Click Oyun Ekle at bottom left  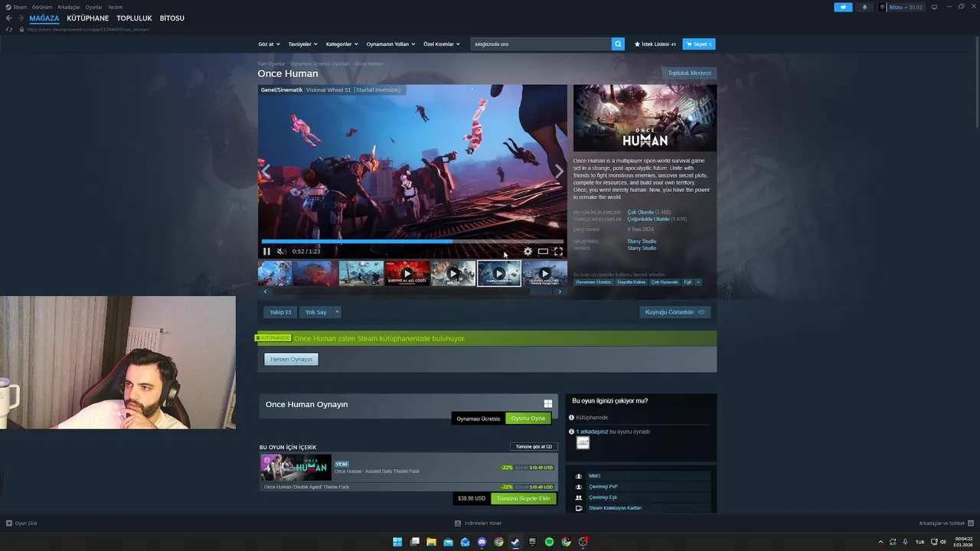[21, 523]
